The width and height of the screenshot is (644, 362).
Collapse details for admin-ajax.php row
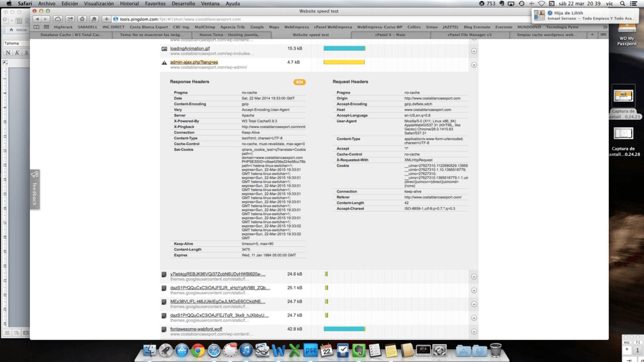pos(474,65)
